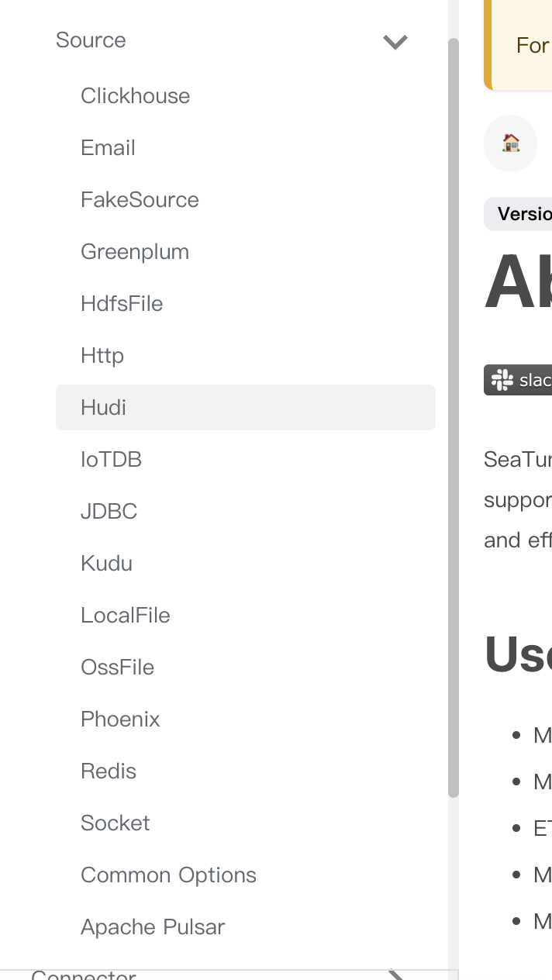Open the HdfsFile connector page

[x=122, y=303]
